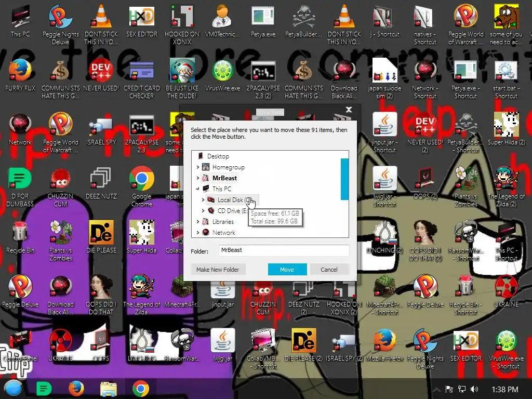
Task: Open the volume icon in system tray
Action: coord(474,389)
